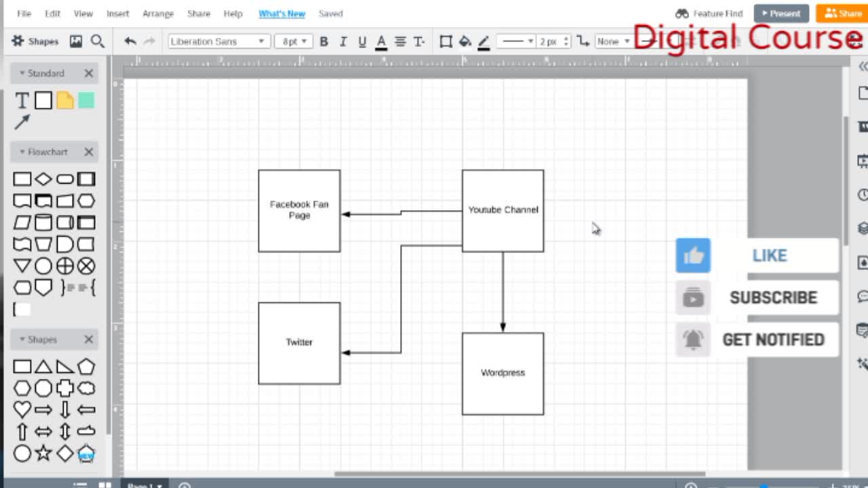Open the line shape connector icon

click(x=583, y=41)
